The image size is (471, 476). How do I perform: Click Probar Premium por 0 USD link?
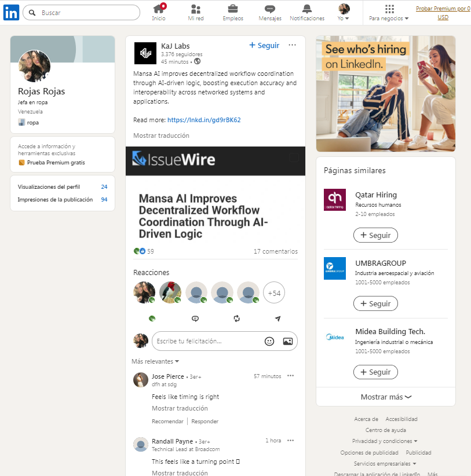coord(443,13)
